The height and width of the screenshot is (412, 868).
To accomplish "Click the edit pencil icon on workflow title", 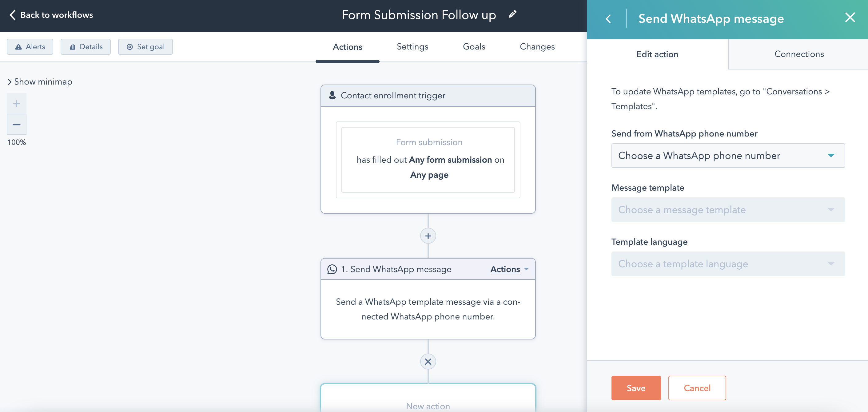I will coord(512,15).
